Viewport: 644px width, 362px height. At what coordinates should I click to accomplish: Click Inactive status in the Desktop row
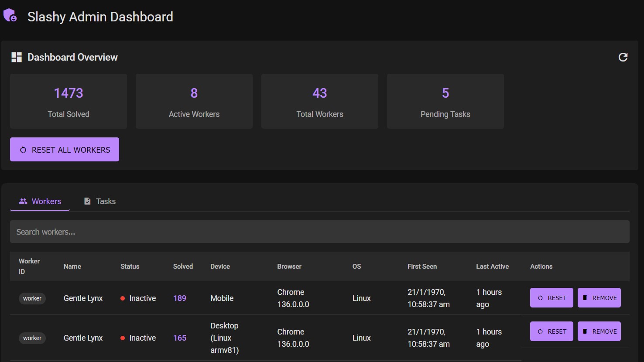click(138, 338)
